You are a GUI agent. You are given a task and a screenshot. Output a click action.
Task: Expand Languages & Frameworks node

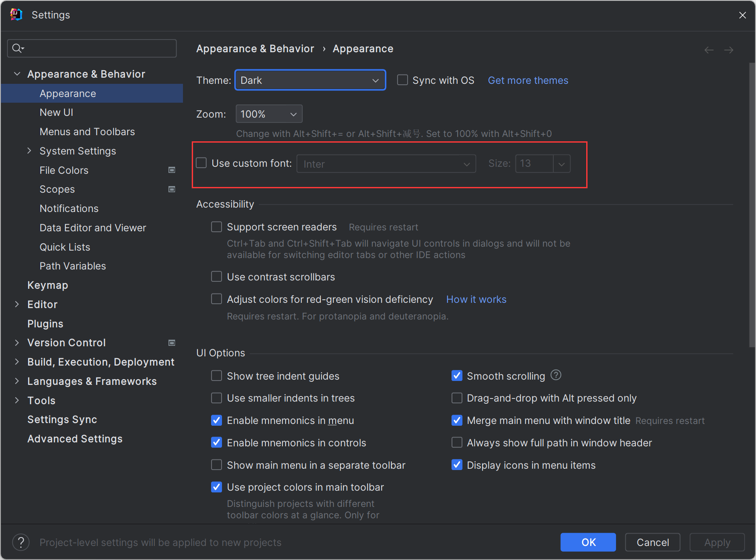(17, 381)
